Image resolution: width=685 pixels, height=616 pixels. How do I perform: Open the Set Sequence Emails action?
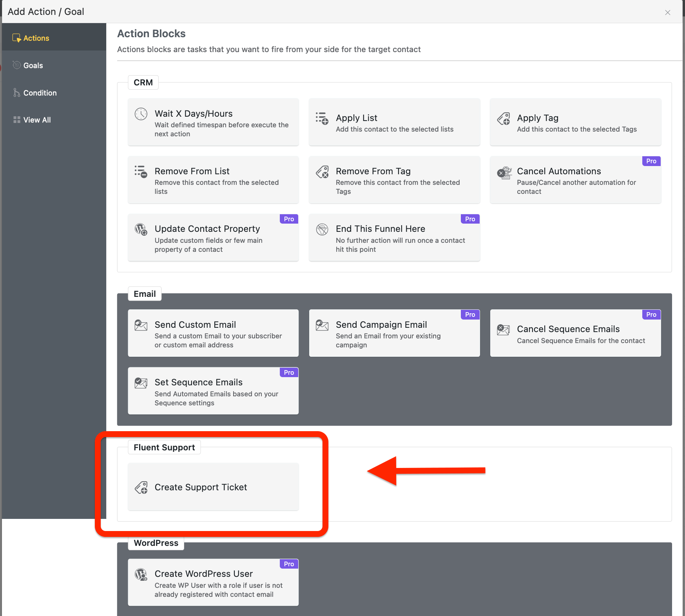(x=213, y=391)
